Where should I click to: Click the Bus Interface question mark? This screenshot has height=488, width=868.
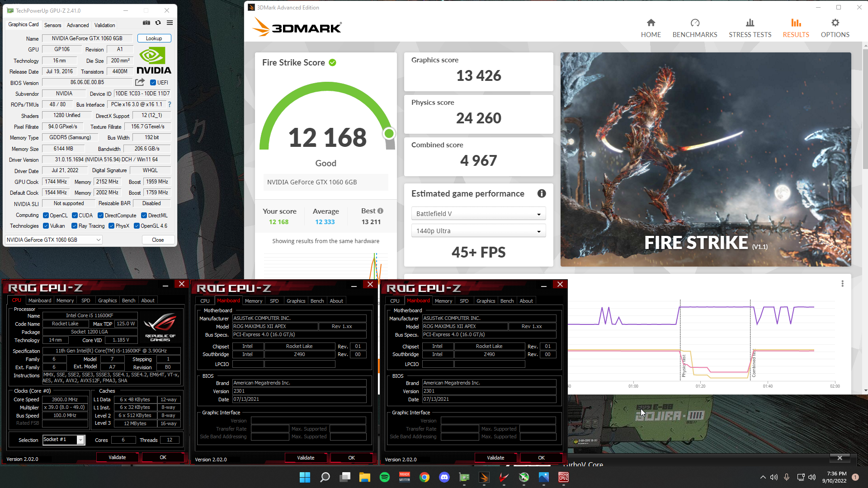pos(170,104)
